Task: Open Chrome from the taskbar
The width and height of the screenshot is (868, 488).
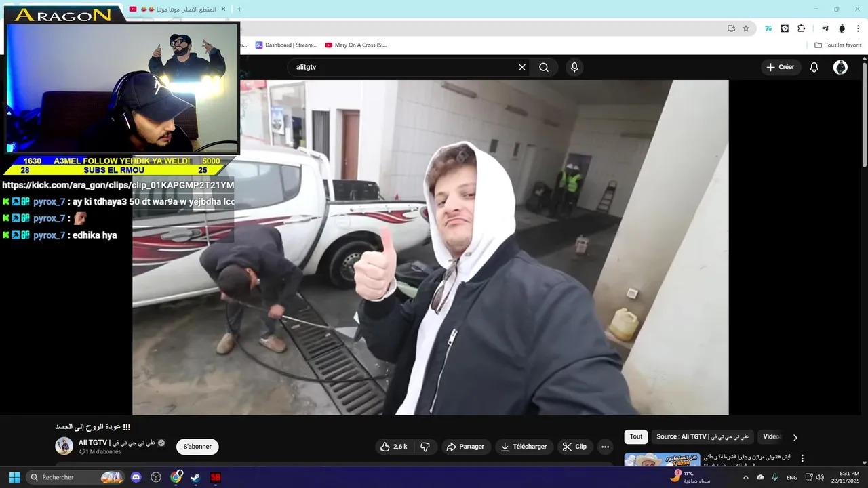Action: point(176,477)
